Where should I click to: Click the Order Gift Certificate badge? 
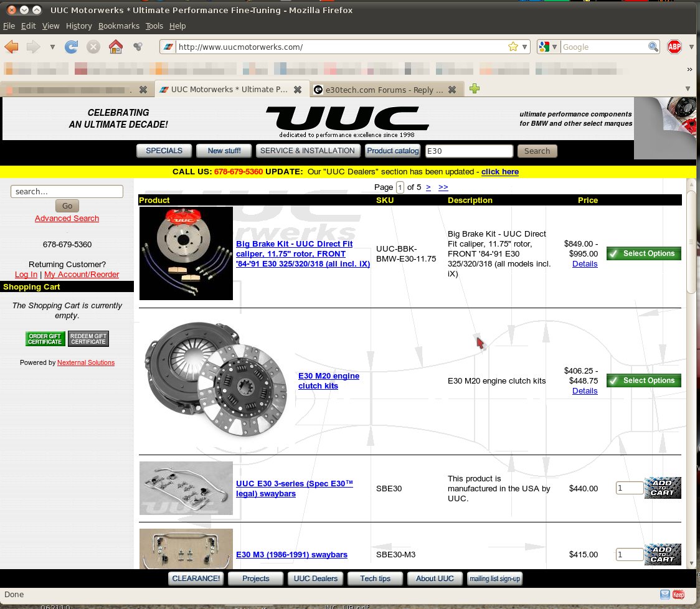pos(45,339)
